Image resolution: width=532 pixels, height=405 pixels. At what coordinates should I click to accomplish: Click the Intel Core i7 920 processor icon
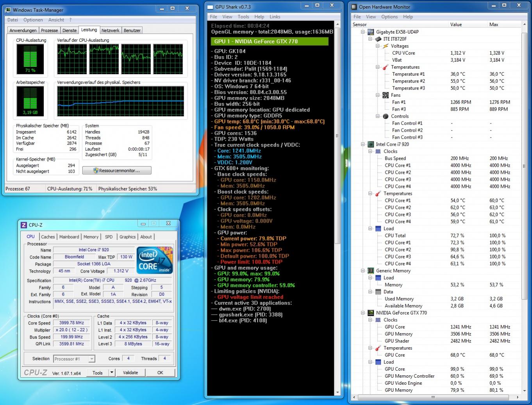[371, 145]
